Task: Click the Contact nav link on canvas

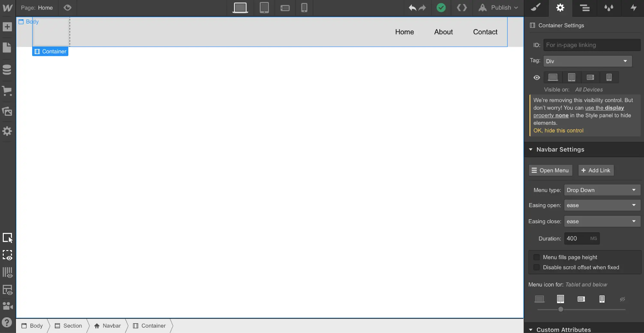Action: [485, 32]
